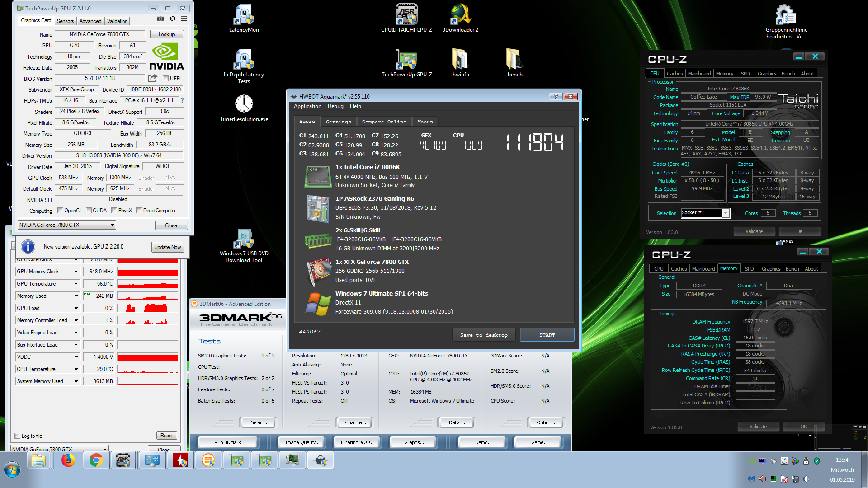The width and height of the screenshot is (868, 488).
Task: Expand GPU Memory Clock sensor dropdown
Action: [76, 272]
